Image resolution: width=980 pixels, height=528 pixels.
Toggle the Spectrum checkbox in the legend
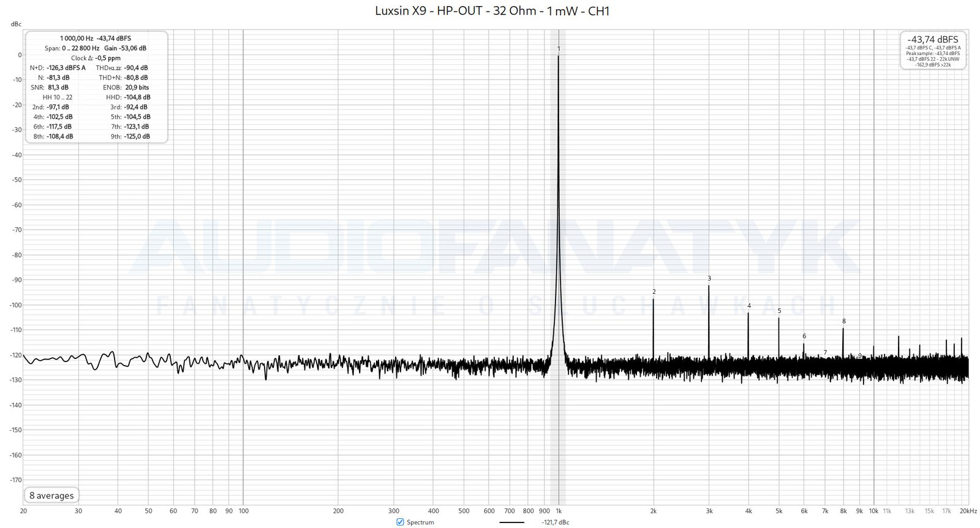coord(400,522)
